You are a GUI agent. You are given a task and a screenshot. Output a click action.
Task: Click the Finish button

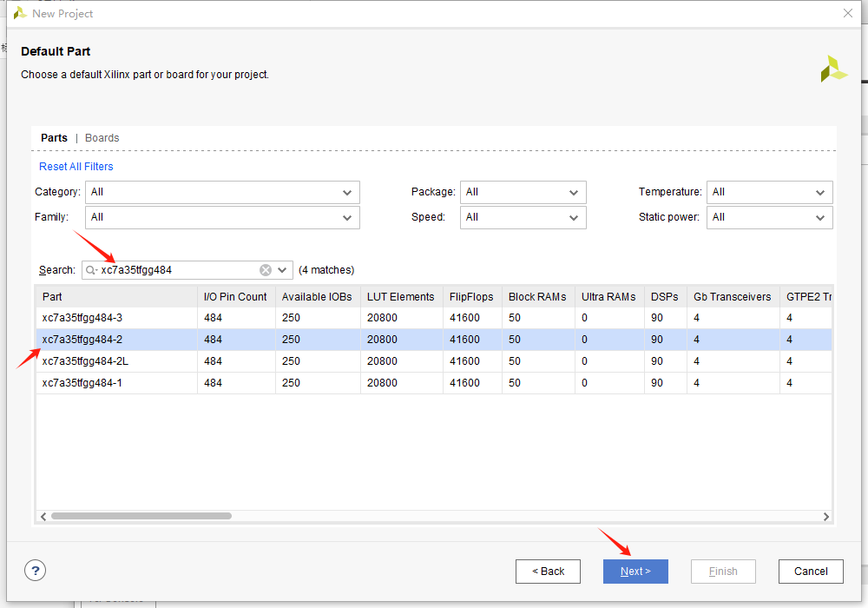[723, 572]
